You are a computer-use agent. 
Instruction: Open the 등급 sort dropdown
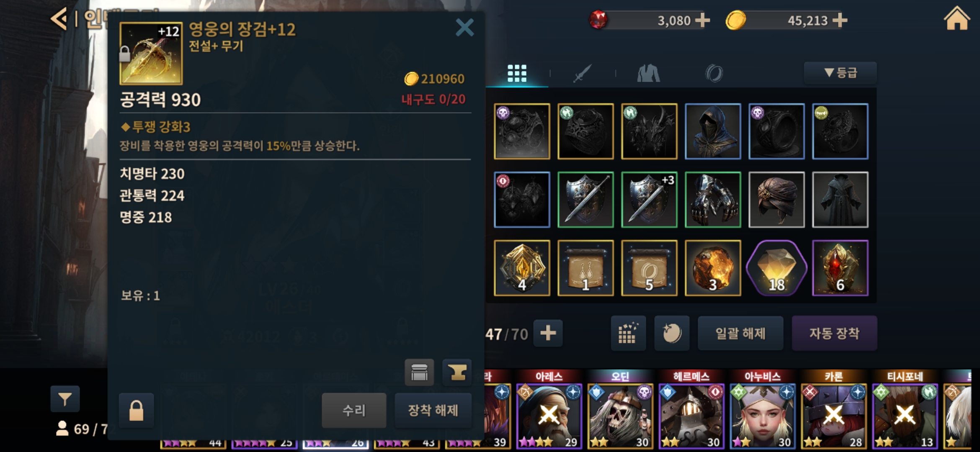840,73
